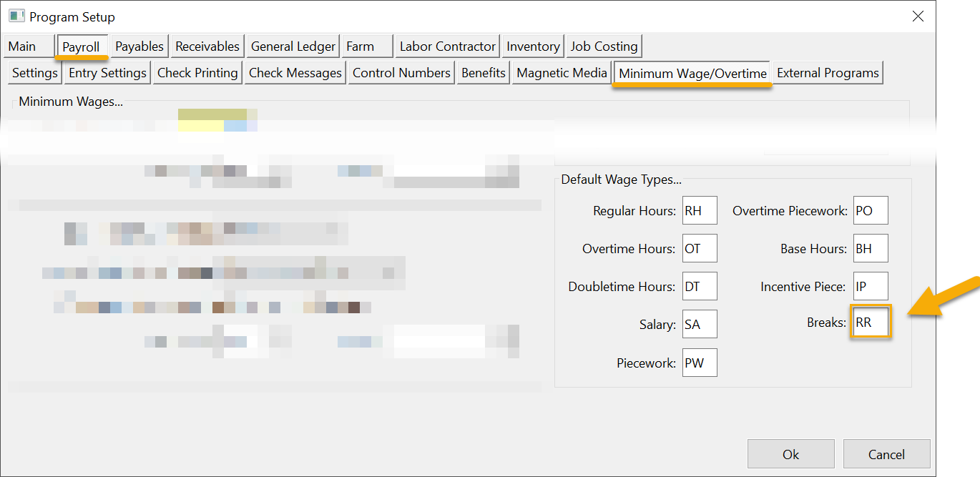The width and height of the screenshot is (980, 477).
Task: Click the Regular Hours wage type field
Action: tap(699, 211)
